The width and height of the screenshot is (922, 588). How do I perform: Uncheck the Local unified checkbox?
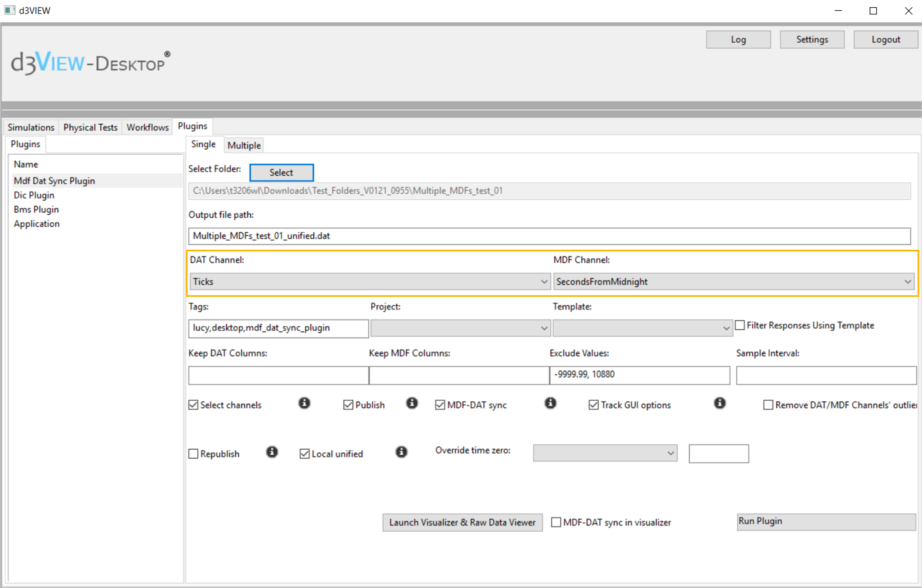pyautogui.click(x=304, y=454)
